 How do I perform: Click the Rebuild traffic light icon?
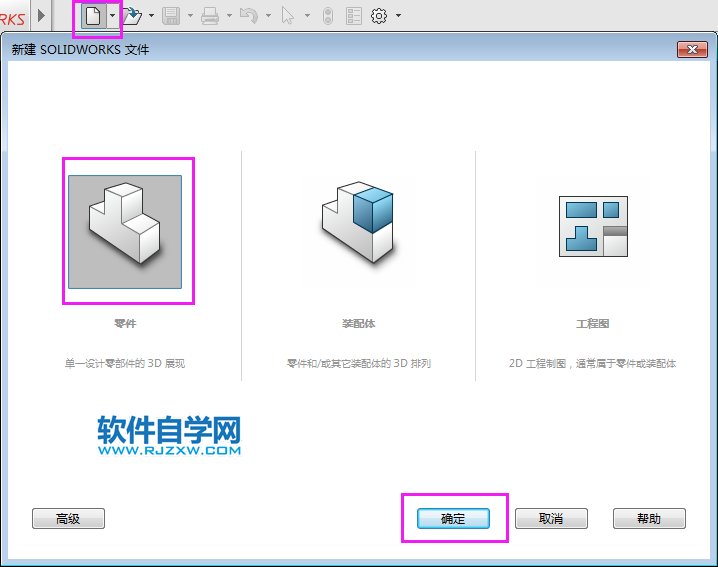coord(328,16)
